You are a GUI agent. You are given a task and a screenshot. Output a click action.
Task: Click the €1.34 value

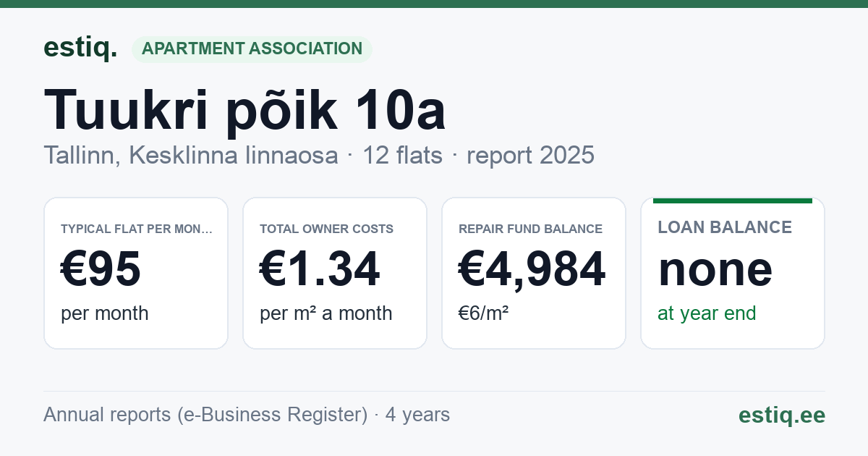tap(320, 269)
